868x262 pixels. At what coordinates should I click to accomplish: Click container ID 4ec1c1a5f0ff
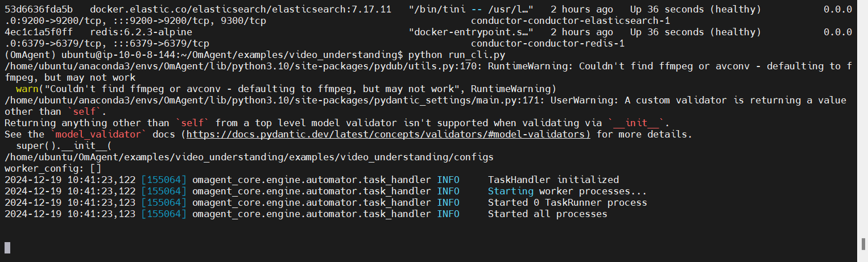(39, 32)
